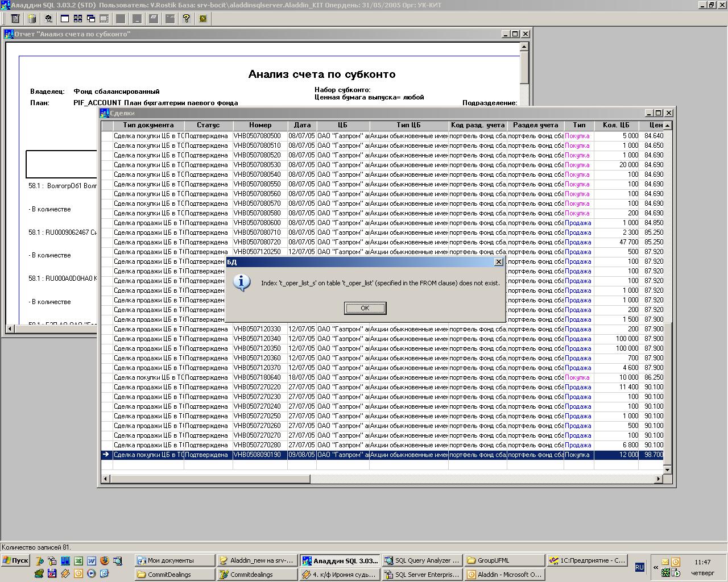This screenshot has width=728, height=582.
Task: Click the document list toolbar icon
Action: pyautogui.click(x=15, y=19)
